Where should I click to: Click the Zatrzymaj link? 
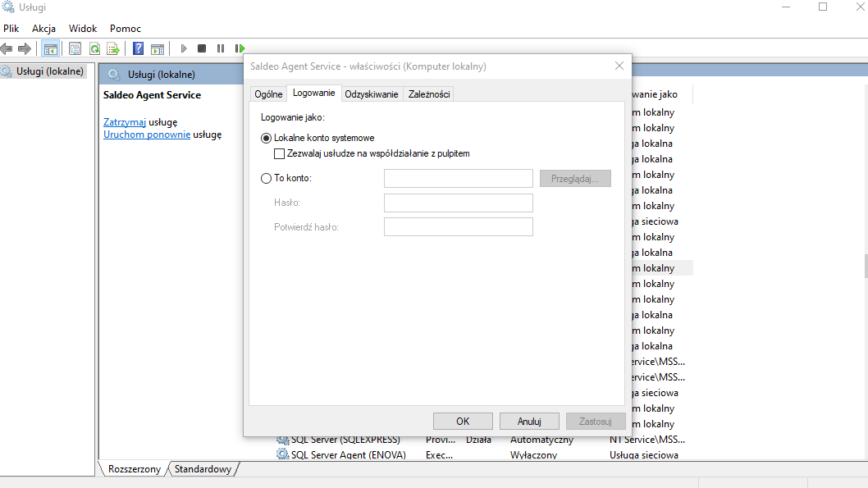tap(125, 121)
